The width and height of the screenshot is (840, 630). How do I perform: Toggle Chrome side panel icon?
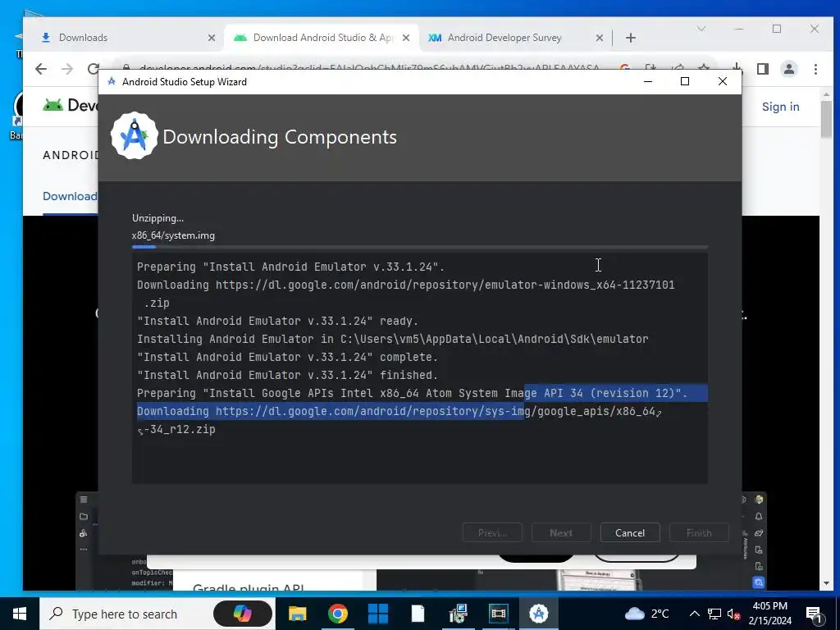(763, 69)
